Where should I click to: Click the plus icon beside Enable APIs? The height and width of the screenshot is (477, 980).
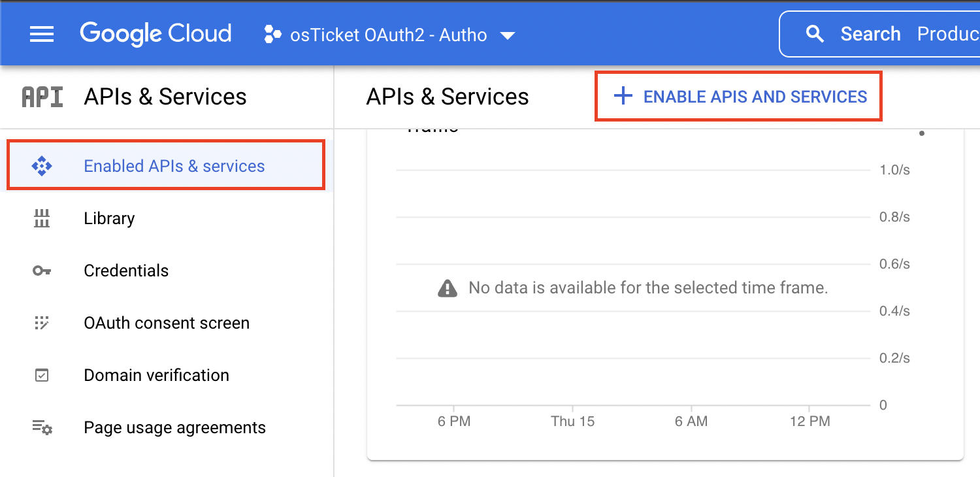point(623,97)
